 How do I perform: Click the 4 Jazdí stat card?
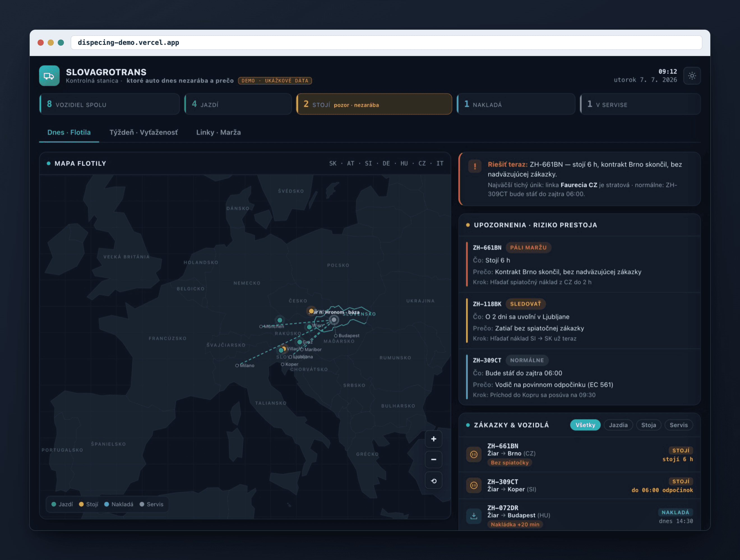[238, 104]
